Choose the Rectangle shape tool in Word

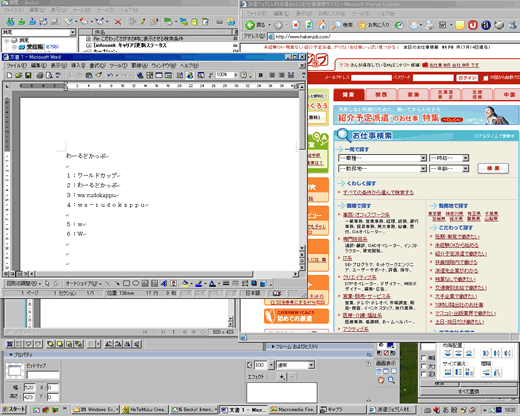pos(126,284)
